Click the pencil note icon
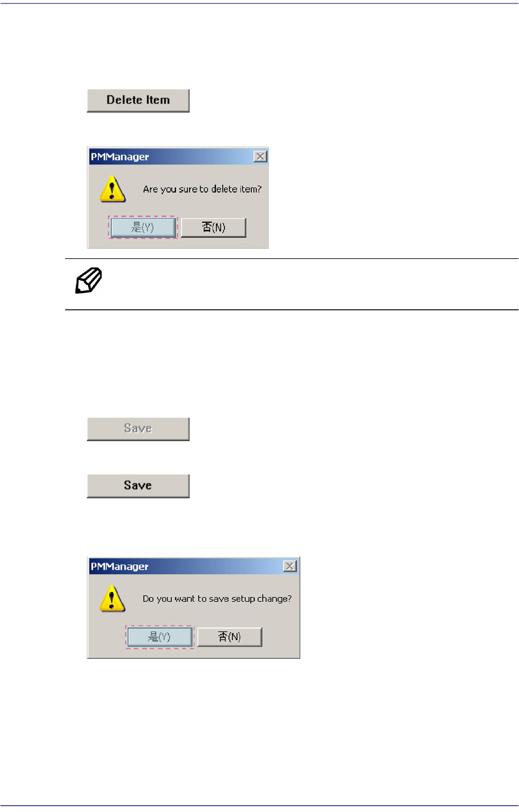The height and width of the screenshot is (812, 519). 88,281
